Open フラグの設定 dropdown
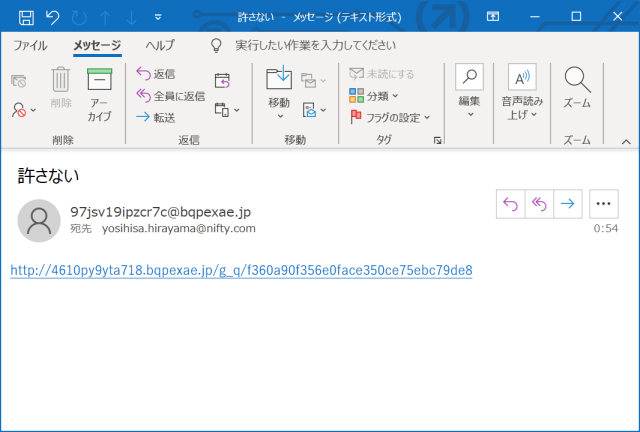This screenshot has width=640, height=432. [390, 118]
